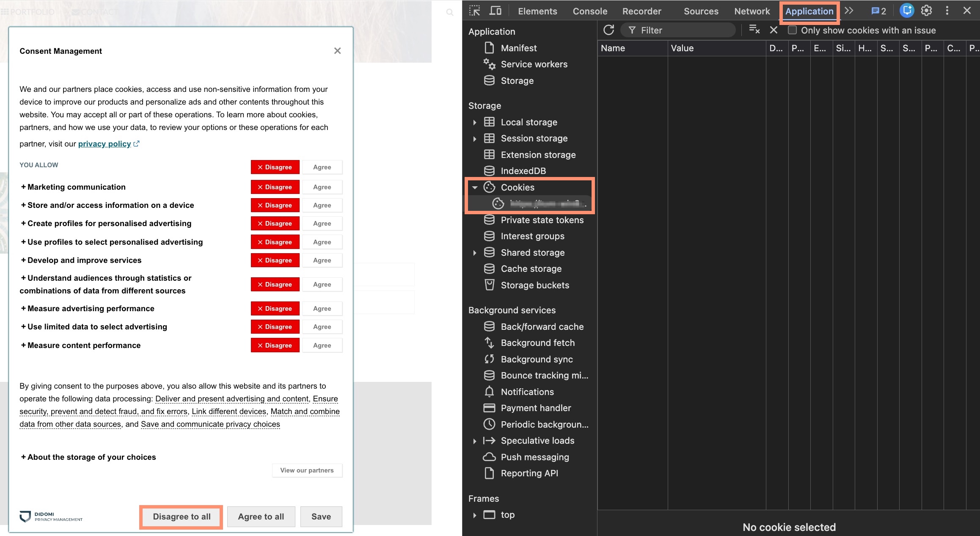980x536 pixels.
Task: Toggle the device toolbar icon
Action: pos(495,11)
